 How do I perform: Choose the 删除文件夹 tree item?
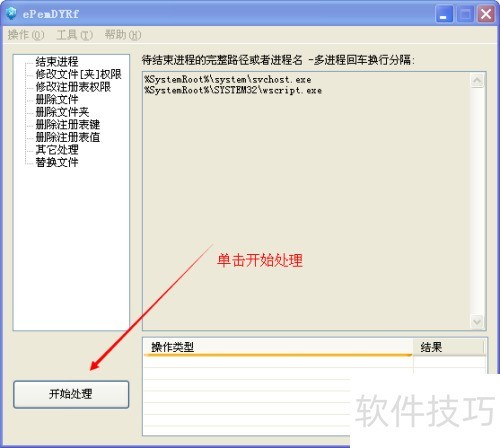(x=62, y=112)
